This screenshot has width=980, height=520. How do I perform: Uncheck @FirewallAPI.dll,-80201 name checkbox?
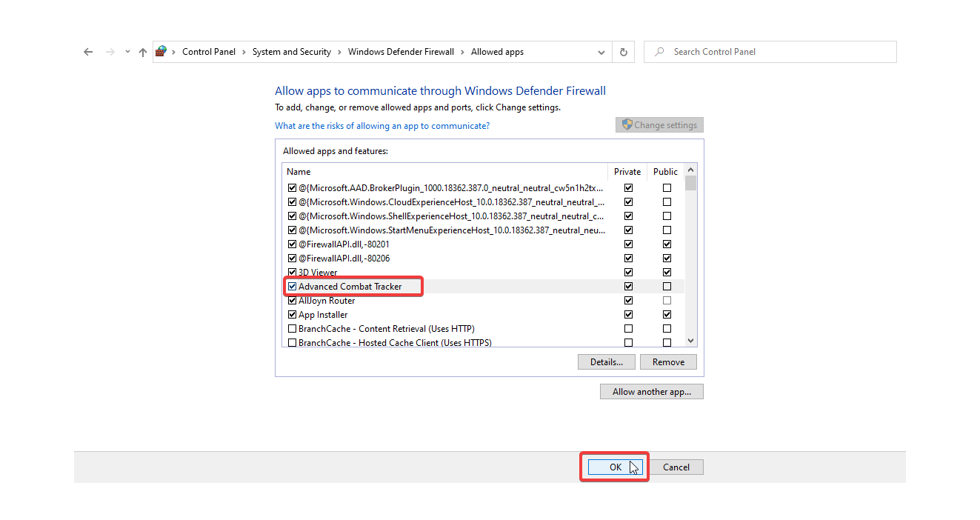pyautogui.click(x=292, y=244)
